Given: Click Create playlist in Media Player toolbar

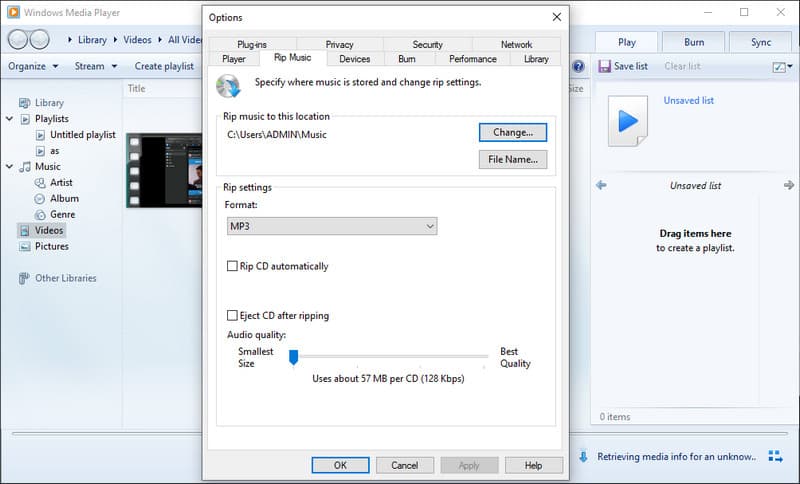Looking at the screenshot, I should point(164,66).
